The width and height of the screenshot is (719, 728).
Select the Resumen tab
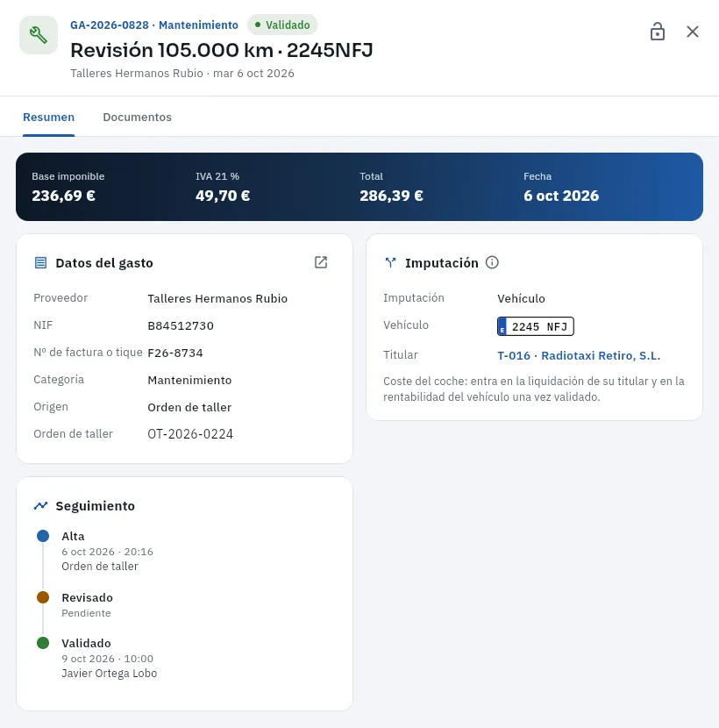coord(49,117)
